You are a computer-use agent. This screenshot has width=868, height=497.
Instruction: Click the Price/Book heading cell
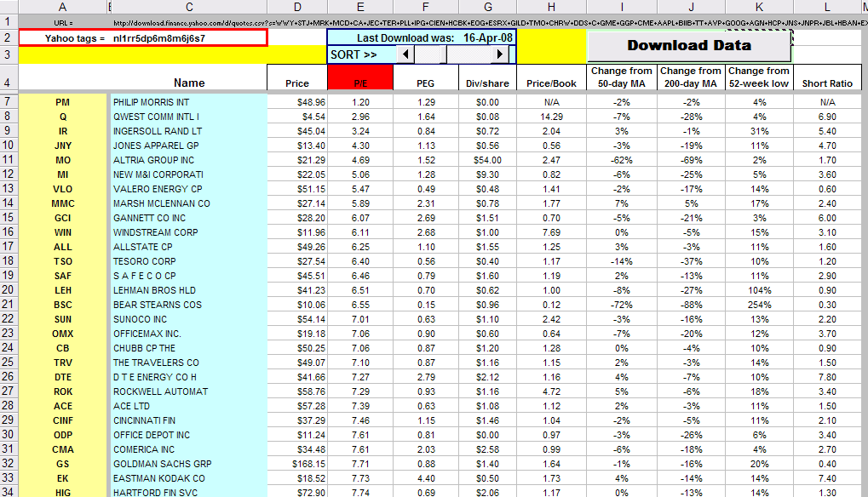[551, 77]
